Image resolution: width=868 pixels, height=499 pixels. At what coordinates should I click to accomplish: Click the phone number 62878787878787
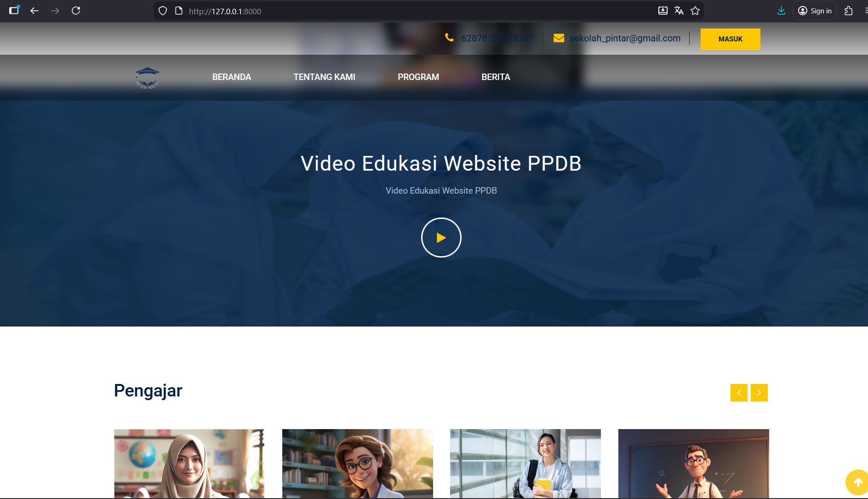(x=497, y=38)
